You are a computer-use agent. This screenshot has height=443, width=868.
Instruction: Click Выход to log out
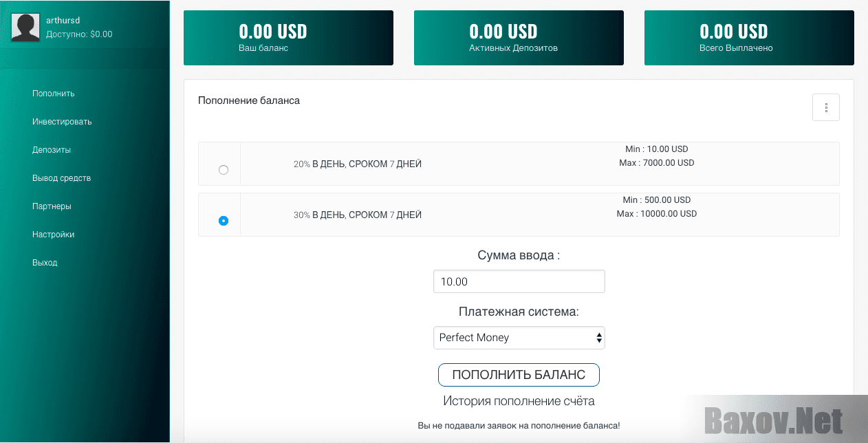coord(45,262)
